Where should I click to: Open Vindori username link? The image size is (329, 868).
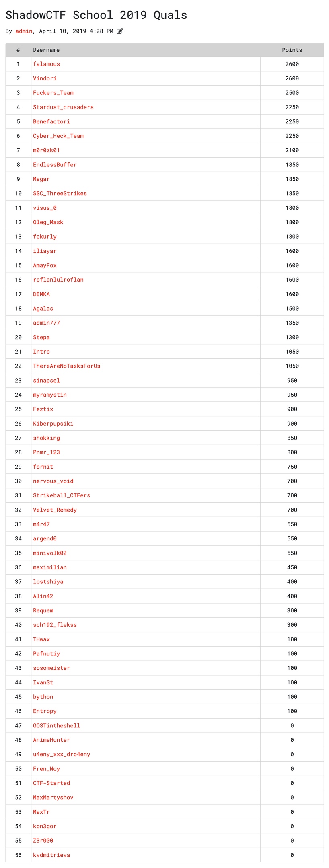coord(45,78)
